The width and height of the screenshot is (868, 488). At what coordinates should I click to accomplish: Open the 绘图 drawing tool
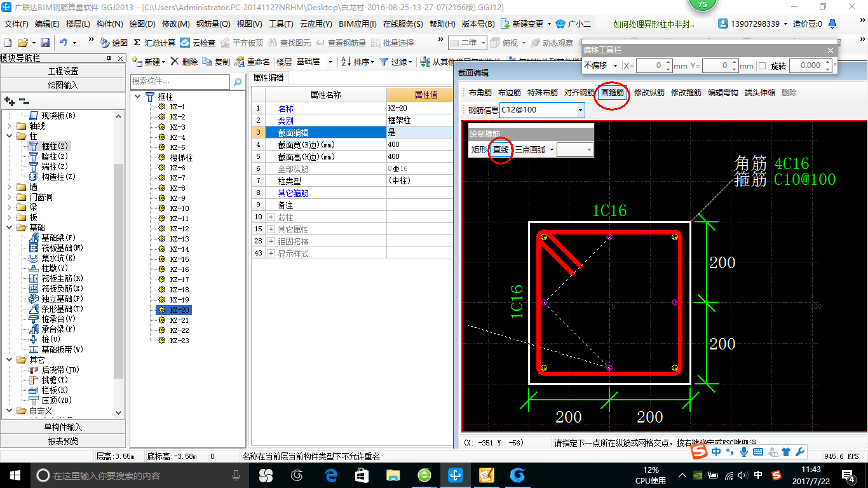114,43
